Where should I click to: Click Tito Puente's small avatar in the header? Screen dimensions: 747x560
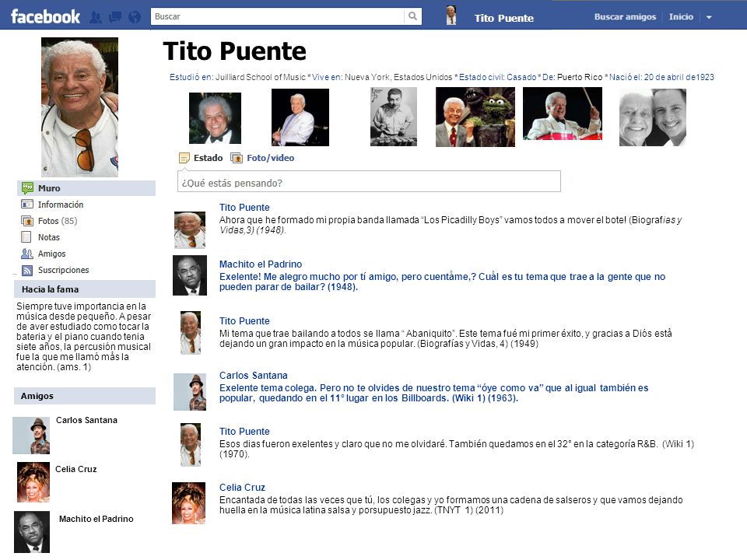(451, 16)
